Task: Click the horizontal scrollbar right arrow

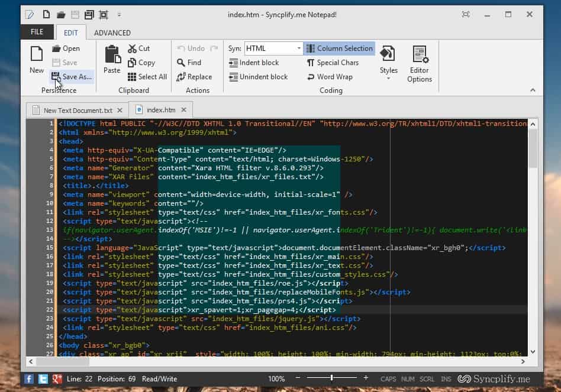Action: point(523,361)
